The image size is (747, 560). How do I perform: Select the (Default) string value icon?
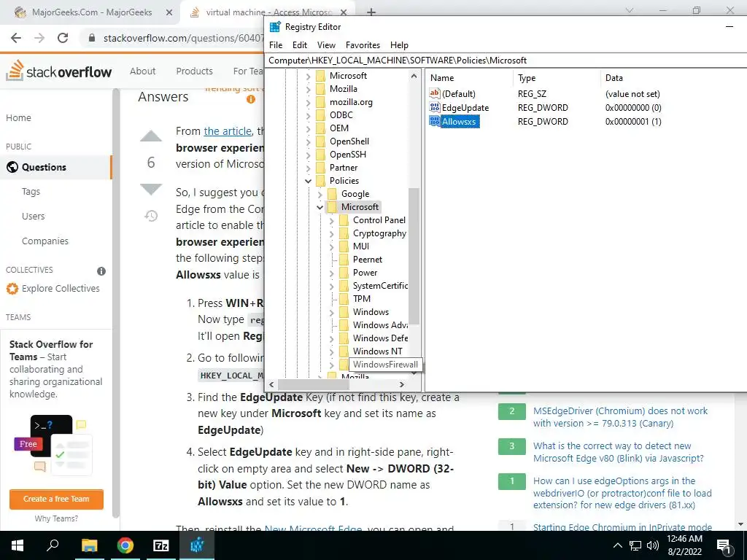coord(435,94)
